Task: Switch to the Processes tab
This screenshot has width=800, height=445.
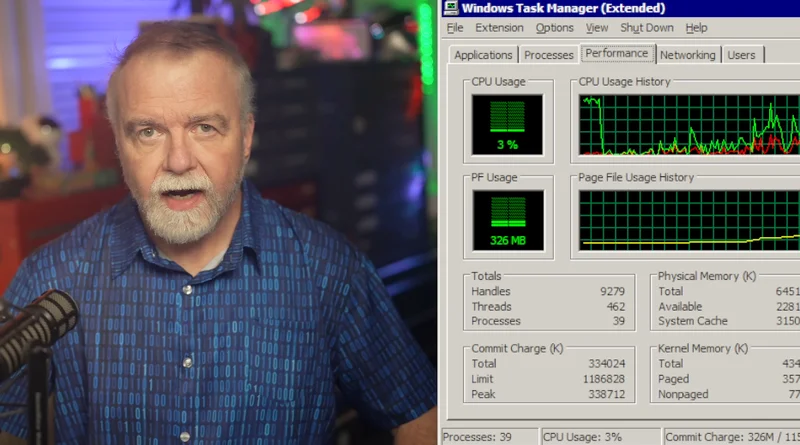Action: (549, 55)
